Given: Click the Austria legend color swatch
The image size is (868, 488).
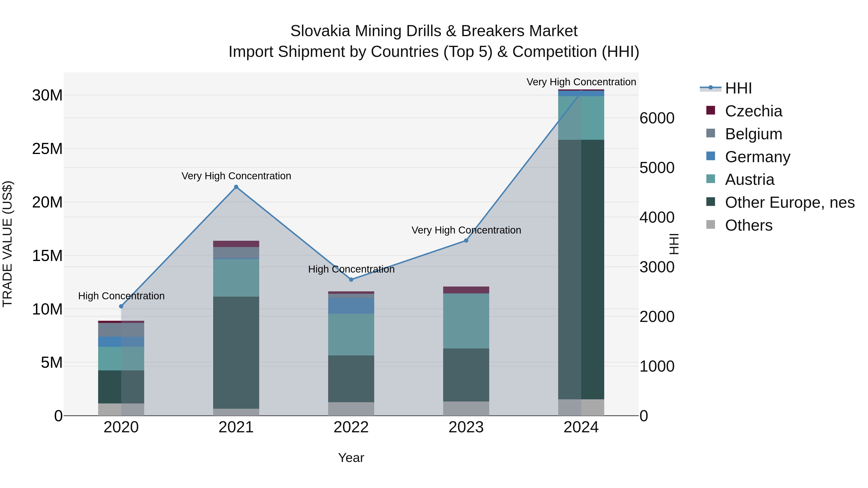Looking at the screenshot, I should point(710,179).
